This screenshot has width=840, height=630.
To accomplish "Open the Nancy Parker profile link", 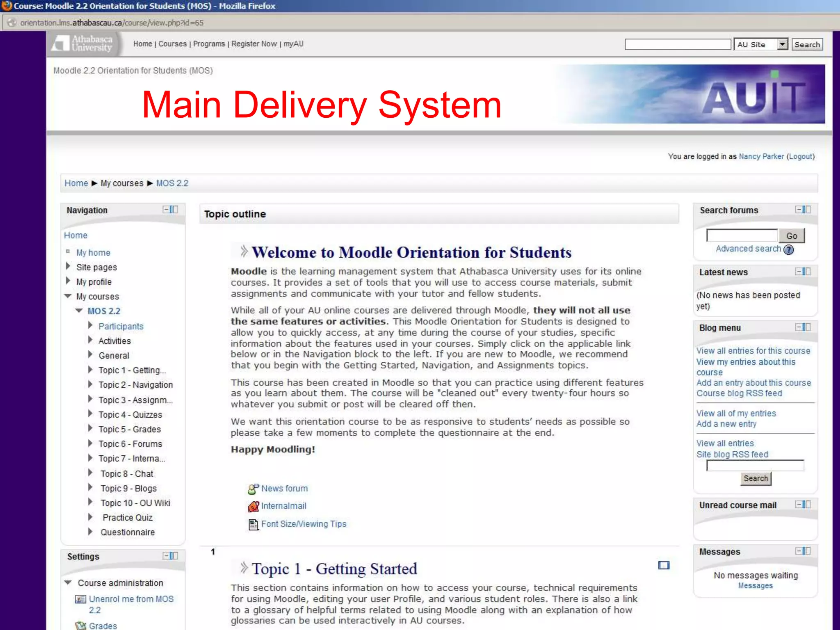I will pos(761,157).
